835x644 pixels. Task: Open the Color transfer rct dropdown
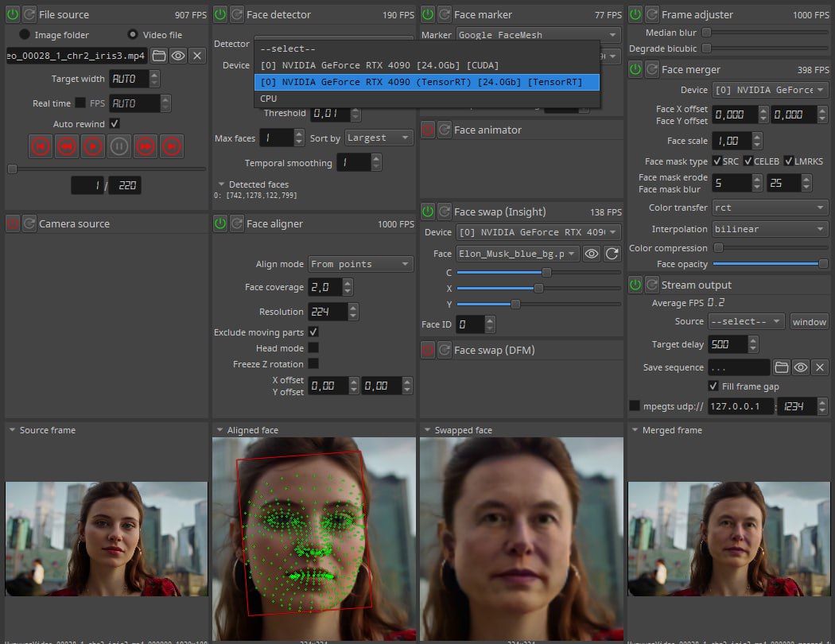[769, 208]
